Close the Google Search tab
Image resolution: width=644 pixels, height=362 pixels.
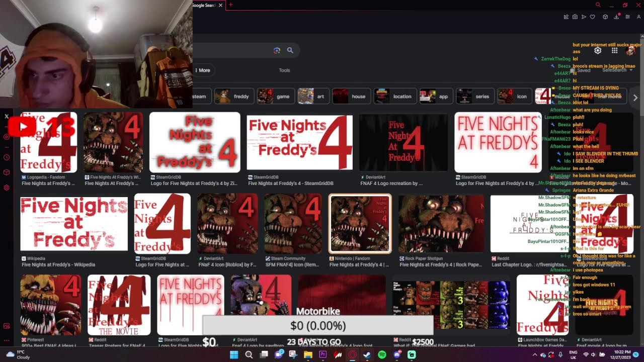coord(220,5)
